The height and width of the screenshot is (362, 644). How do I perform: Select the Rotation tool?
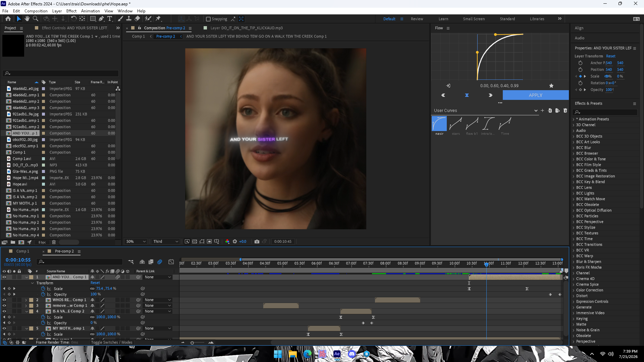pos(74,19)
